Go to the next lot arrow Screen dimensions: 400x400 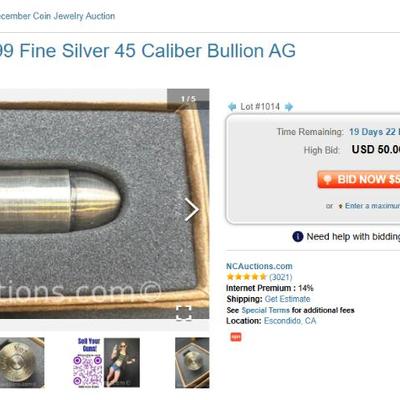[289, 107]
